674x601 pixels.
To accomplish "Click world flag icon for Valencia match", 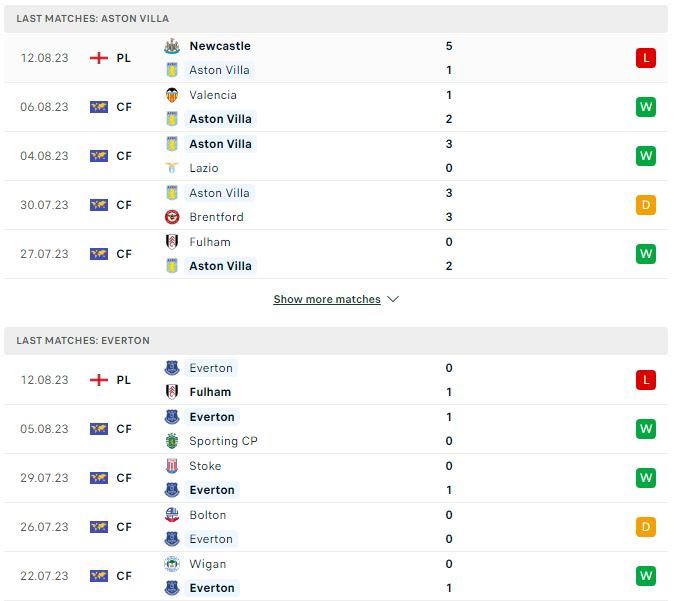I will pyautogui.click(x=99, y=107).
